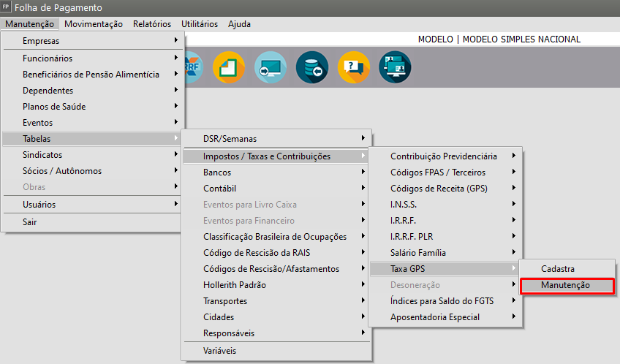Click the partially hidden IRRF toolbar icon
This screenshot has height=364, width=620.
tap(195, 68)
